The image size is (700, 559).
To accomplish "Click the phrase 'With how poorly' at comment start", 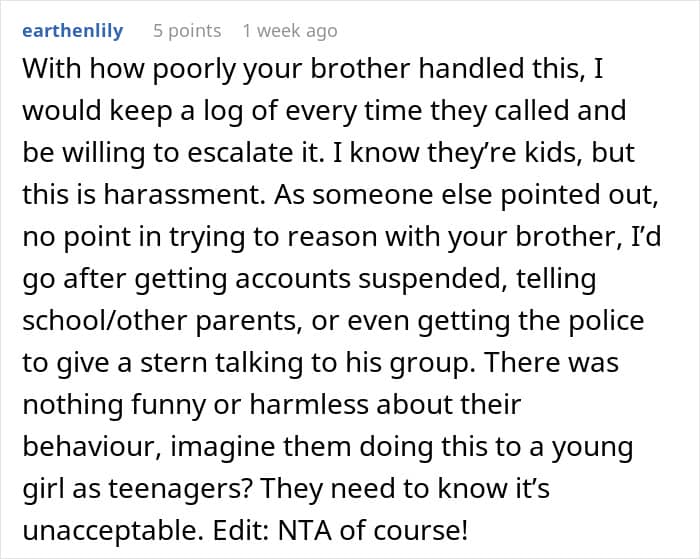I will click(x=127, y=70).
